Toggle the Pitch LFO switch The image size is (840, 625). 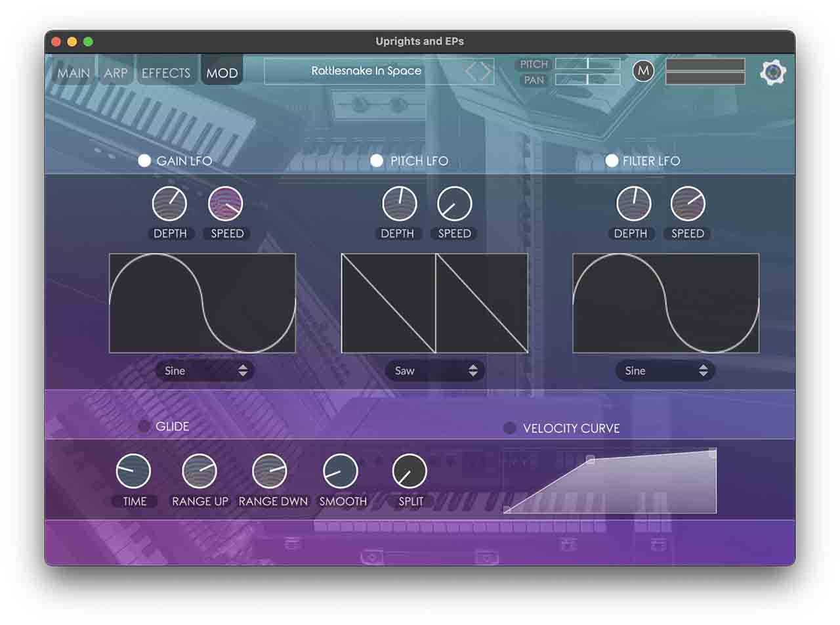(x=377, y=161)
